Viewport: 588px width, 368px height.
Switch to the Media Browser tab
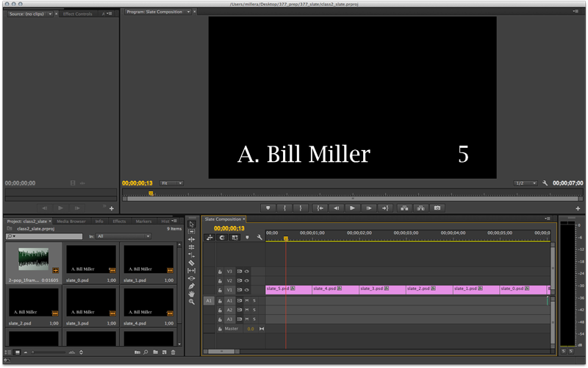[71, 222]
